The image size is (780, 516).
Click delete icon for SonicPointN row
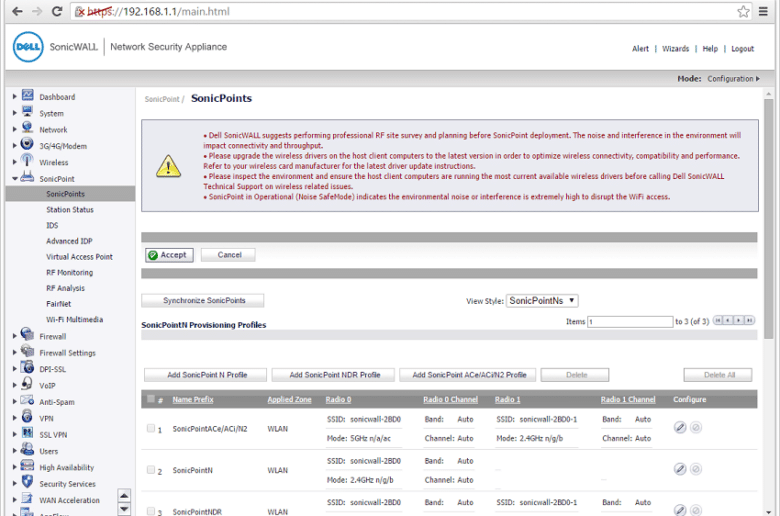pos(696,469)
